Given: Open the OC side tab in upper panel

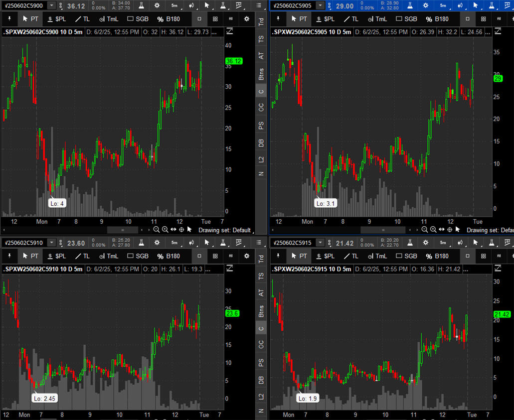Looking at the screenshot, I should 261,108.
